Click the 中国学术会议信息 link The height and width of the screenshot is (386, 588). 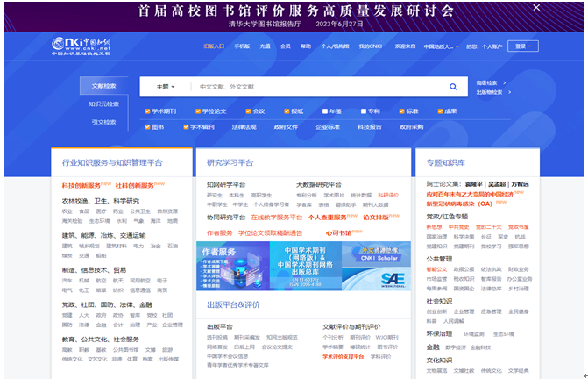[x=227, y=356]
